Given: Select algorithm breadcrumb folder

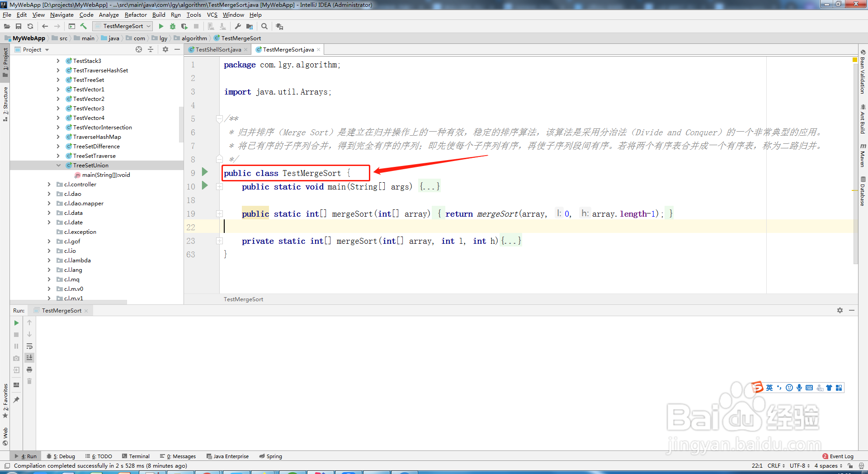Looking at the screenshot, I should coord(191,38).
